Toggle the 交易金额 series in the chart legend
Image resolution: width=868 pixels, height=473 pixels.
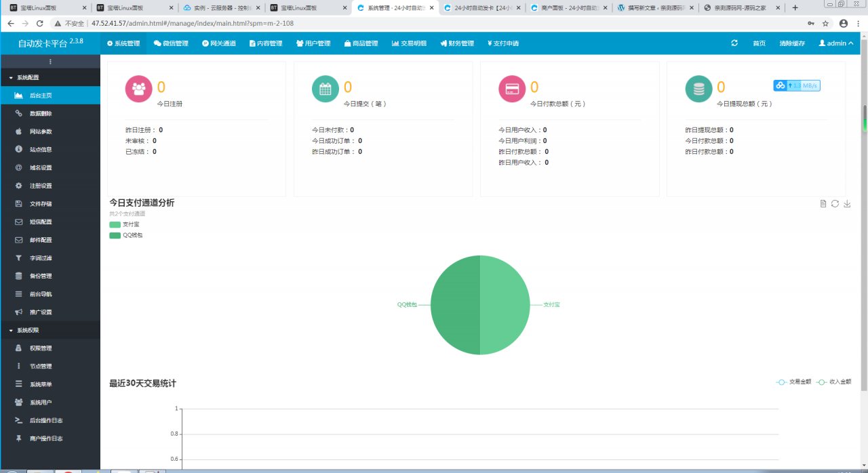coord(793,382)
